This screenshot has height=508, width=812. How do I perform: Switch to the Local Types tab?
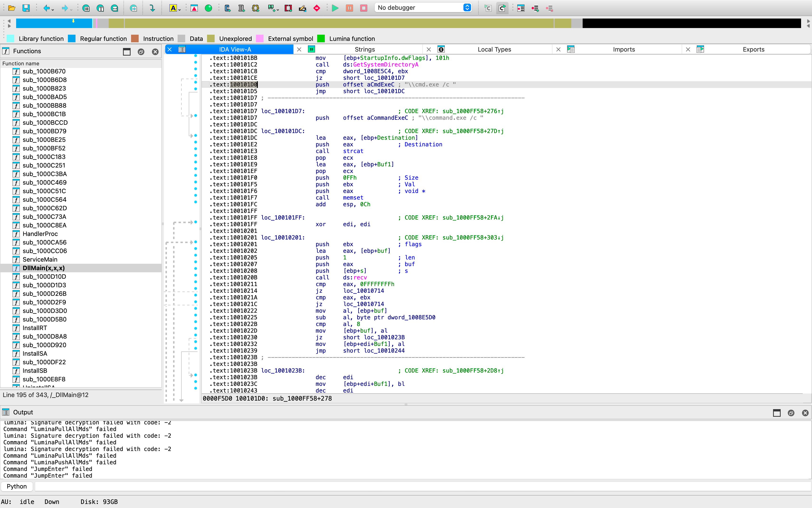(x=494, y=49)
